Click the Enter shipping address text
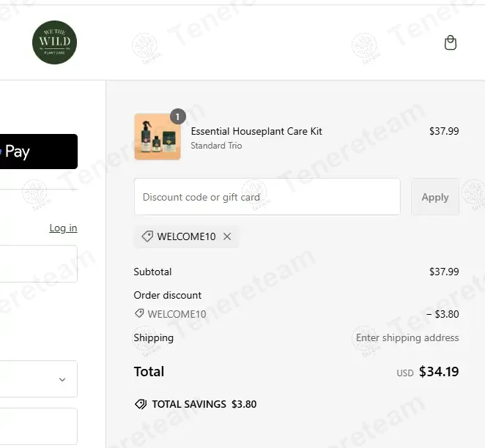This screenshot has width=485, height=448. click(x=407, y=337)
